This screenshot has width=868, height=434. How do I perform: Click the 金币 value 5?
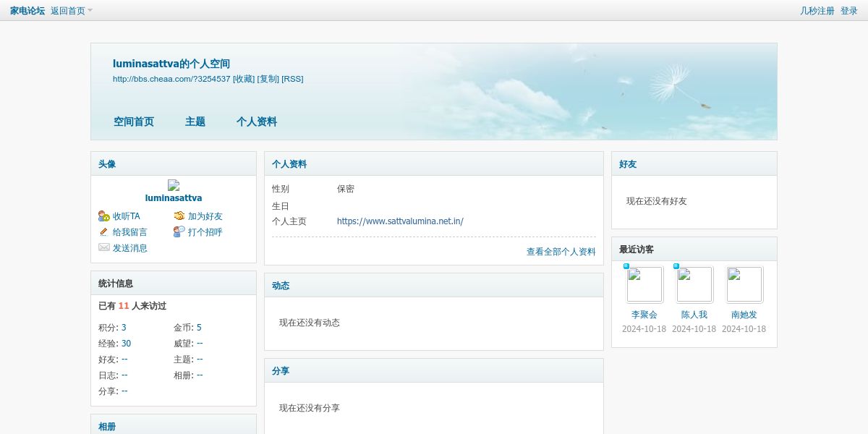[199, 328]
